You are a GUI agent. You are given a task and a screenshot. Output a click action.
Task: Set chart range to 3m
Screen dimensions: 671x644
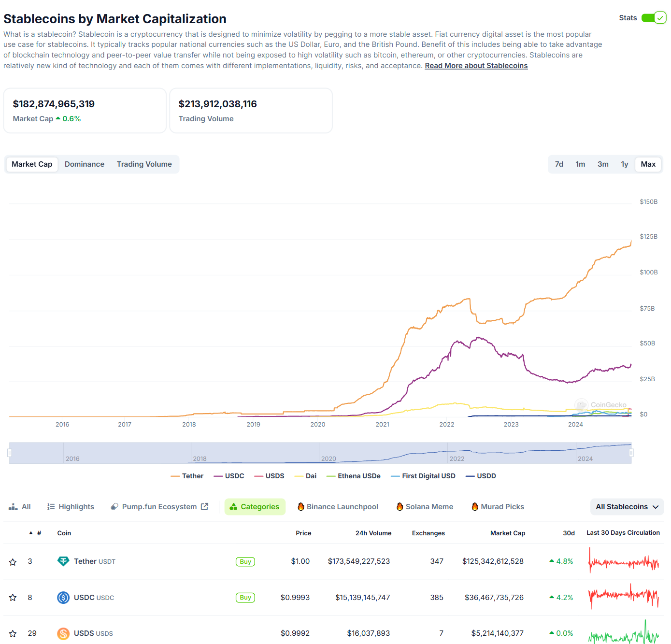coord(603,164)
